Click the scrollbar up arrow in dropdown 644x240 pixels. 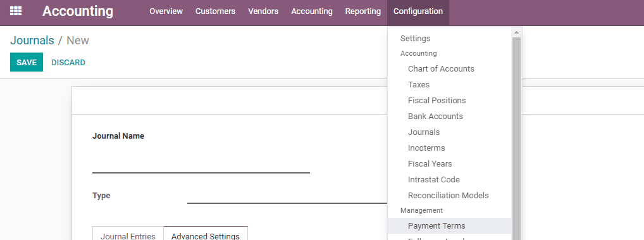click(x=516, y=32)
